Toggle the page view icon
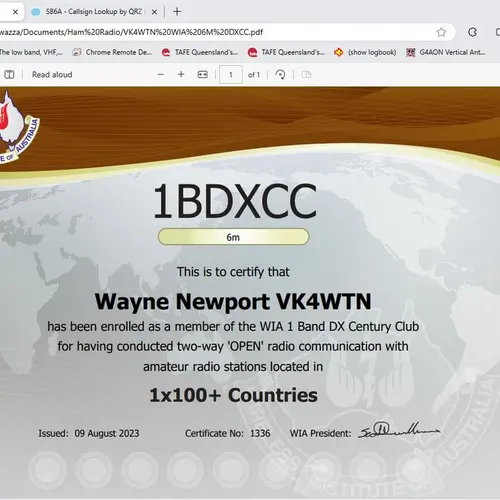 point(306,75)
